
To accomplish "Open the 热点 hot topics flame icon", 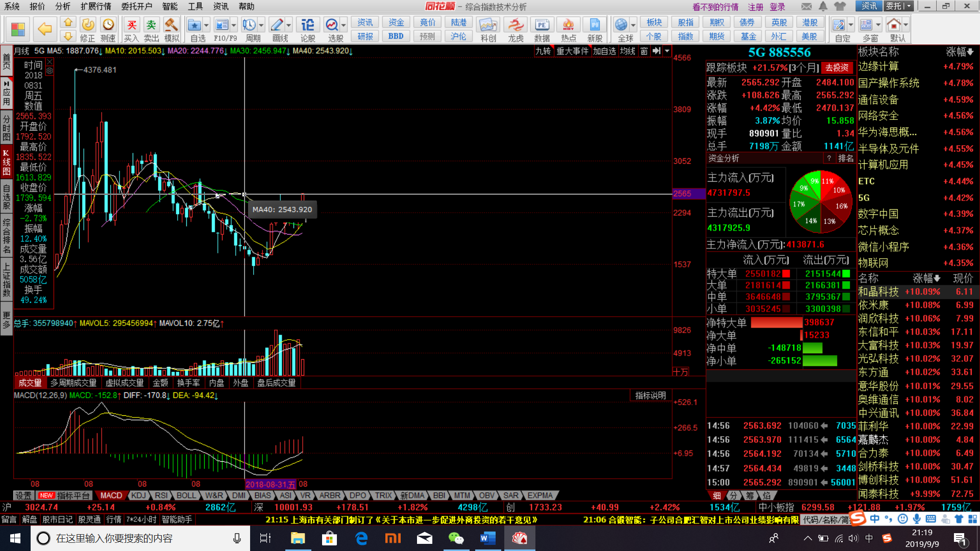I will [569, 30].
